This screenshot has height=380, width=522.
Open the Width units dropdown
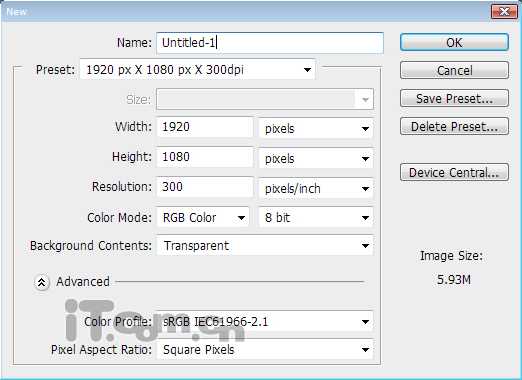tap(316, 128)
